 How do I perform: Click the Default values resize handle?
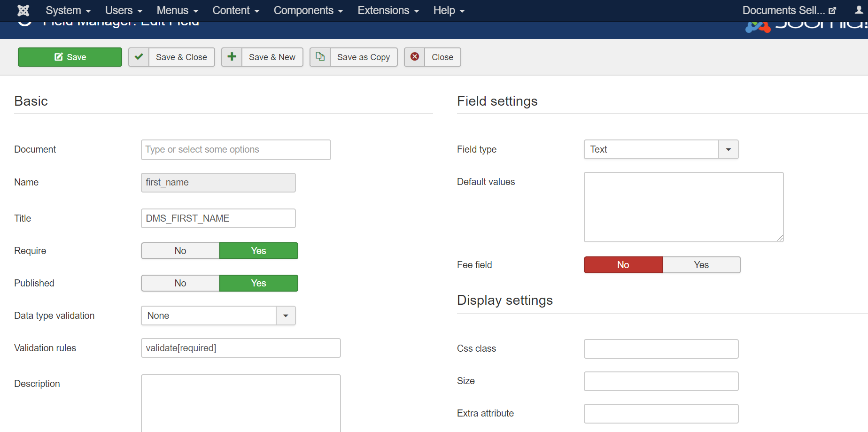[780, 238]
